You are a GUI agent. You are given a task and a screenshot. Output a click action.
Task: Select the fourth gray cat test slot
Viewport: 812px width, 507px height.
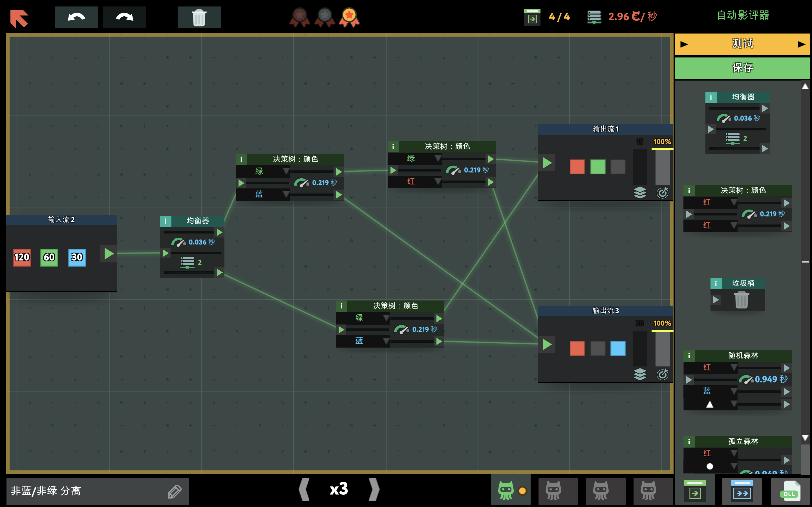point(648,491)
